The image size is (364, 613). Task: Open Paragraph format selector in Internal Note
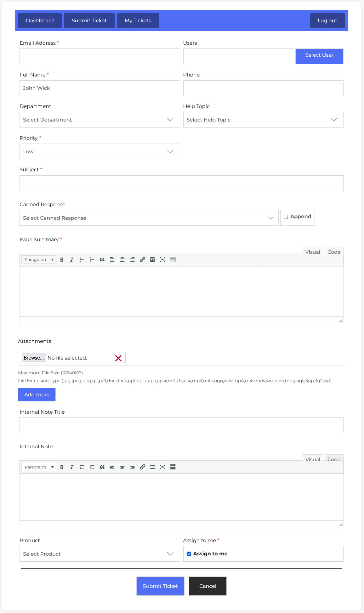point(39,467)
